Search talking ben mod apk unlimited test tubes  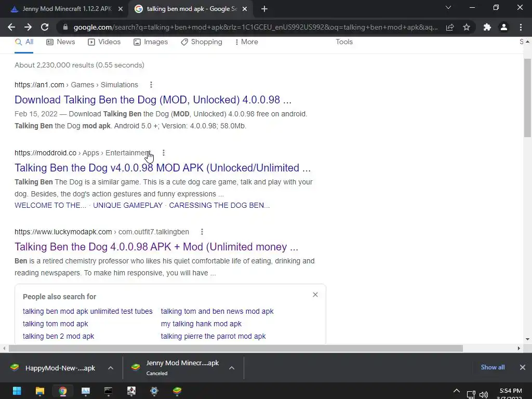87,312
